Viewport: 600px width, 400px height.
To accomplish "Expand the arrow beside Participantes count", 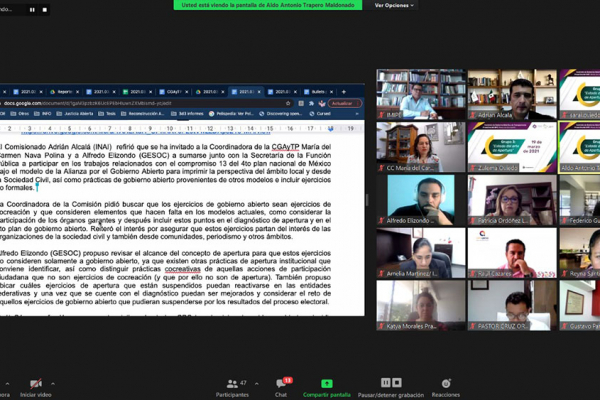I will [x=256, y=384].
